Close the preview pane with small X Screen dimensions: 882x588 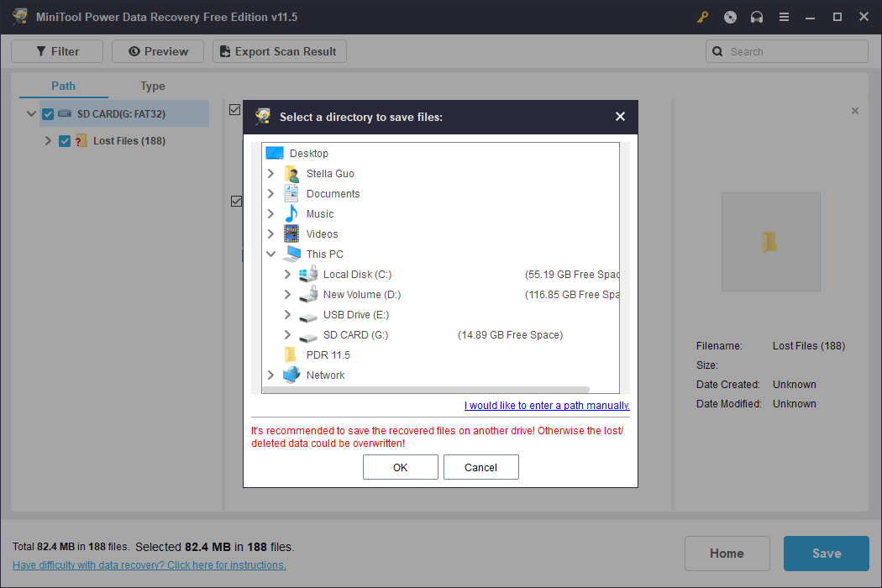[855, 111]
